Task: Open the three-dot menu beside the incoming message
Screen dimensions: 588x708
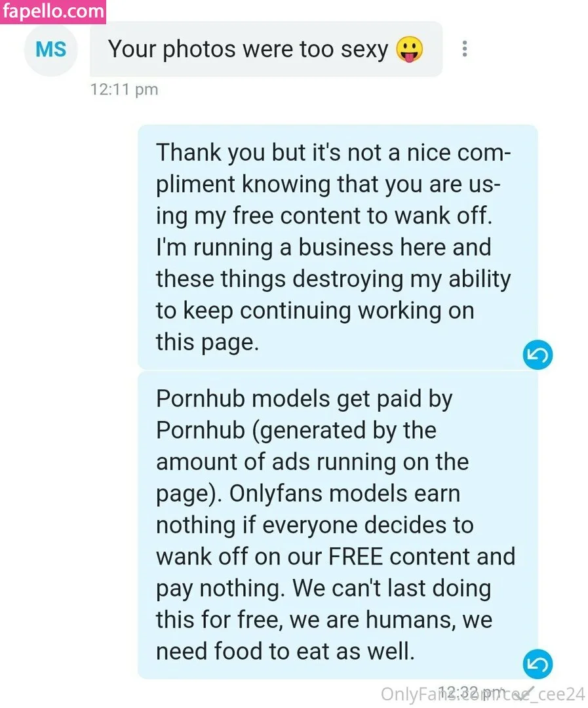Action: point(464,49)
